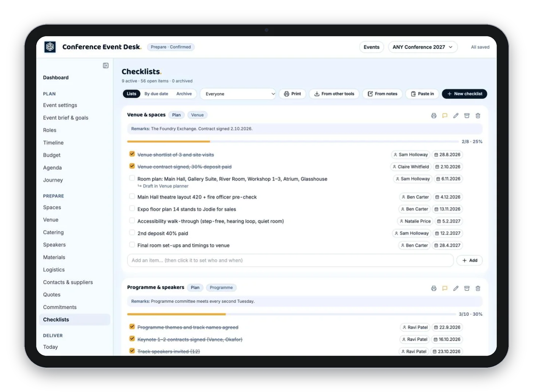
Task: Delete the Programme & speakers checklist
Action: [x=478, y=288]
